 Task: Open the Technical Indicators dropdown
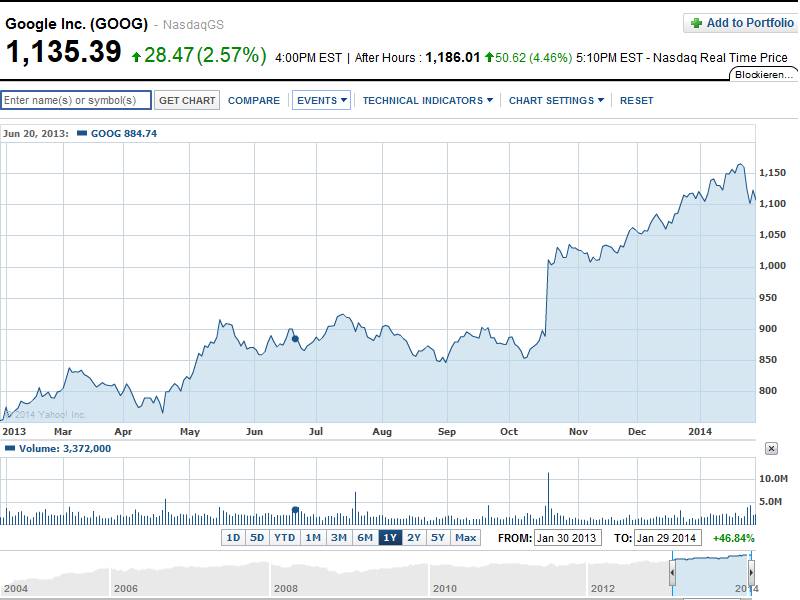(428, 101)
